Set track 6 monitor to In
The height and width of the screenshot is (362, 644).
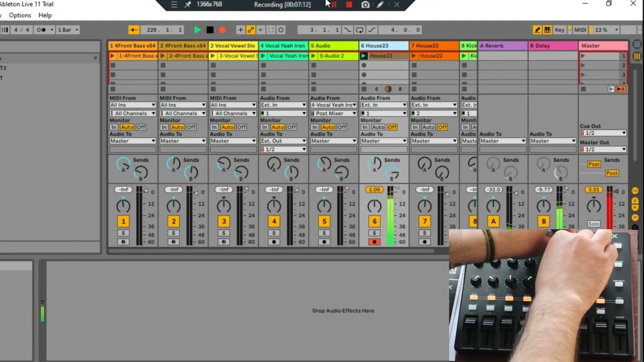365,127
